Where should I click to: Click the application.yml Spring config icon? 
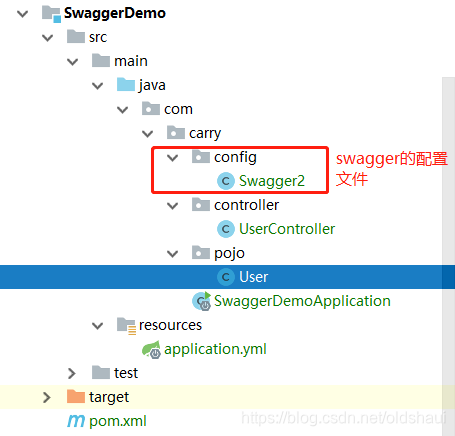(x=151, y=350)
